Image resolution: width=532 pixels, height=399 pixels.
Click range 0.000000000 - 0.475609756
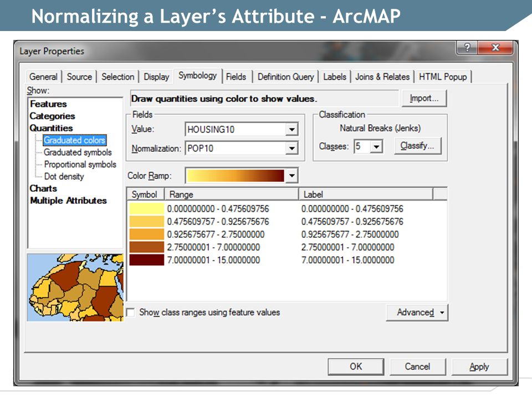(218, 209)
